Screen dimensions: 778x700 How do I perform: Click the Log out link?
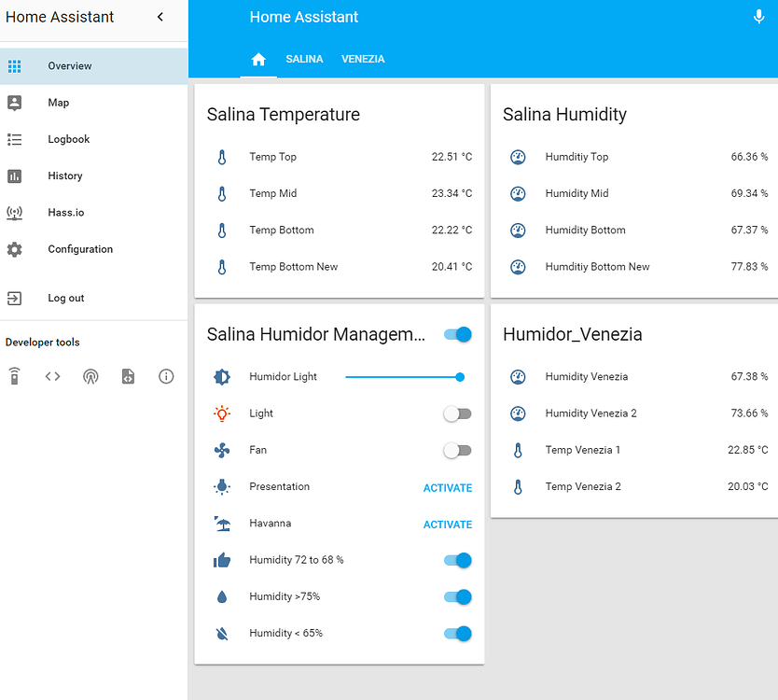click(65, 298)
